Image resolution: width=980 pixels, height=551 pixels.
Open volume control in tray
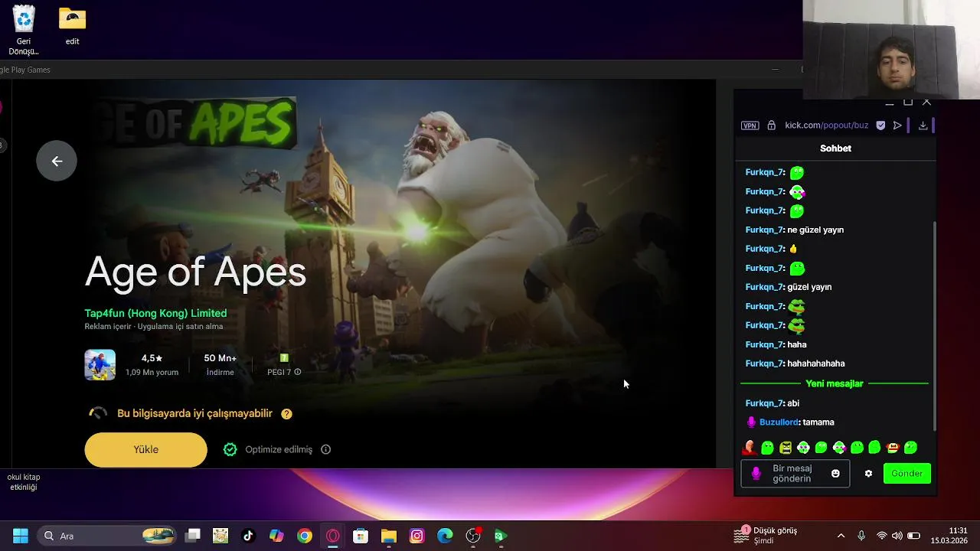click(x=897, y=536)
